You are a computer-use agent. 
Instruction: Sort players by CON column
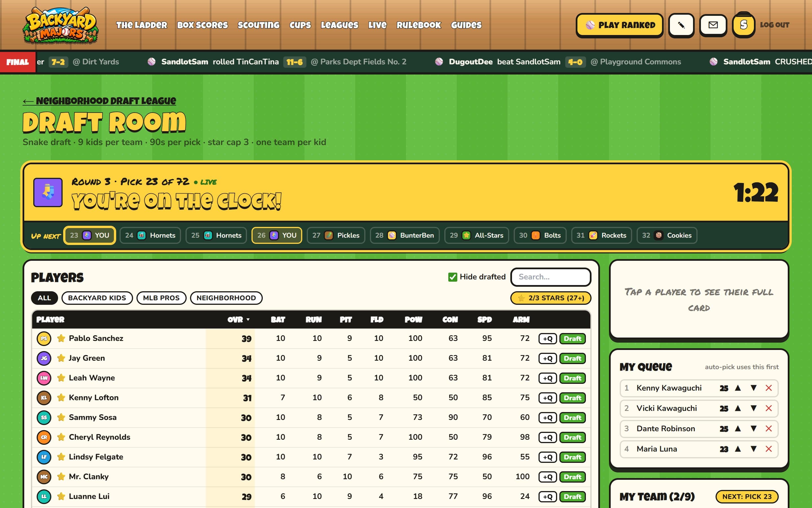click(x=450, y=319)
